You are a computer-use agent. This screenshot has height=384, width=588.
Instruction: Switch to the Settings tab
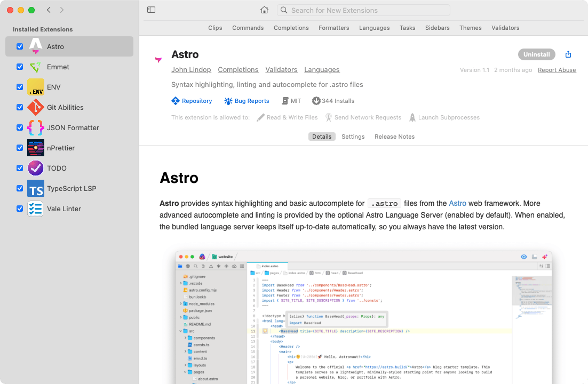(353, 137)
